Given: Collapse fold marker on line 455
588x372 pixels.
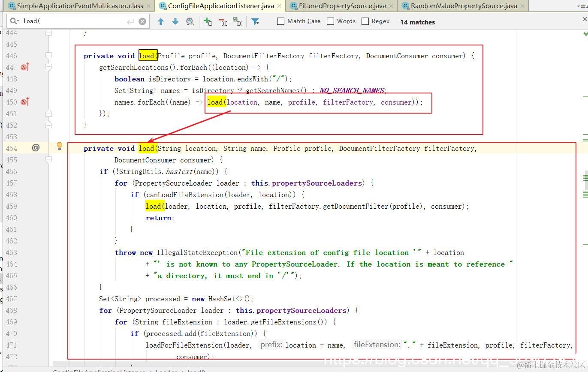Looking at the screenshot, I should (48, 160).
